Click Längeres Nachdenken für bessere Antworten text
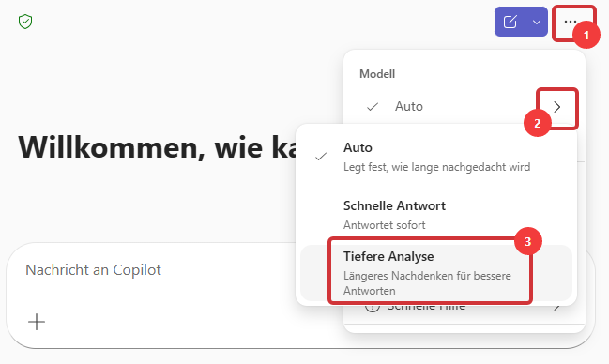This screenshot has height=364, width=609. [x=427, y=283]
